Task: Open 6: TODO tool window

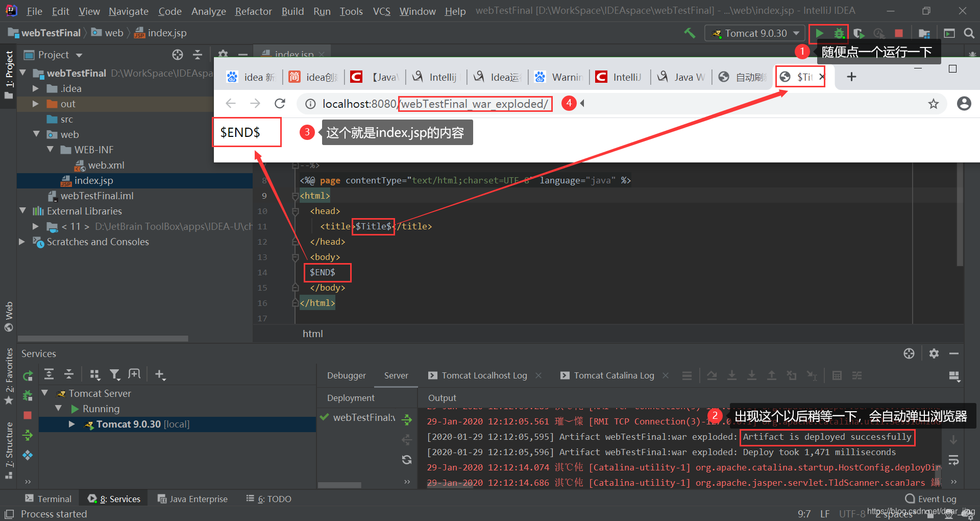Action: click(x=268, y=499)
